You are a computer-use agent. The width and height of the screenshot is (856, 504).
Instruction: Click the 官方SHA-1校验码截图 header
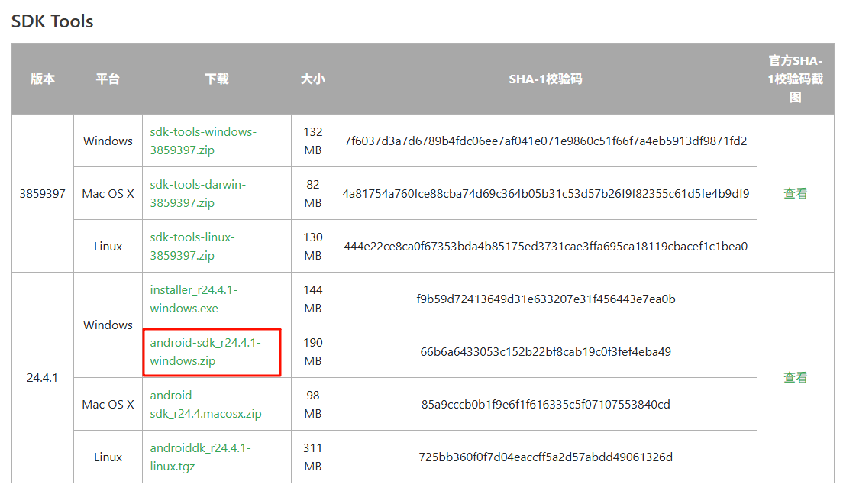tap(796, 79)
